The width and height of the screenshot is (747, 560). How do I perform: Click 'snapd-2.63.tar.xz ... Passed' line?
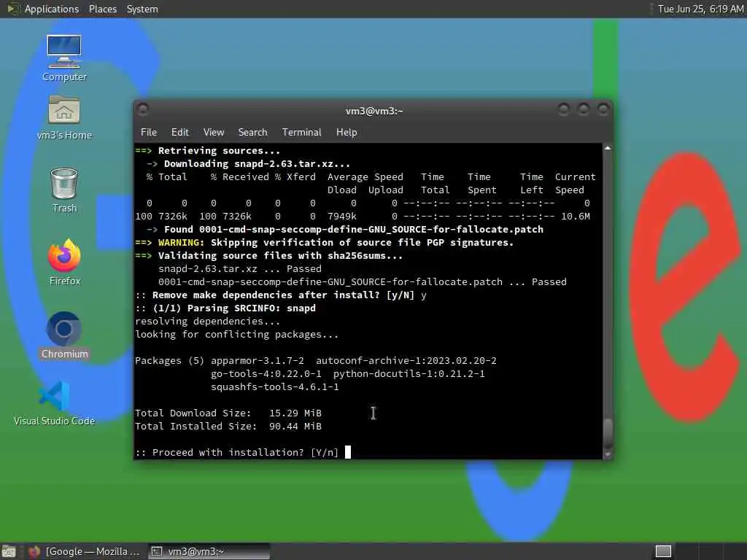(x=240, y=268)
